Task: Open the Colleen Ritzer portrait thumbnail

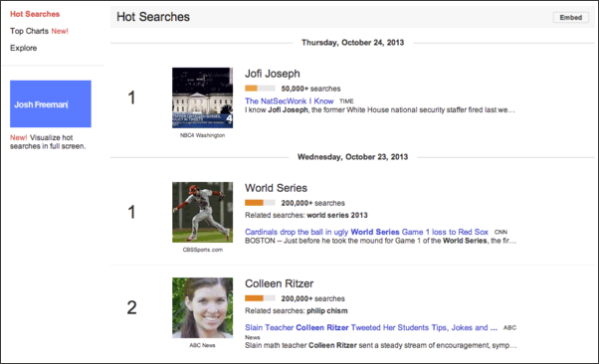Action: pyautogui.click(x=202, y=307)
